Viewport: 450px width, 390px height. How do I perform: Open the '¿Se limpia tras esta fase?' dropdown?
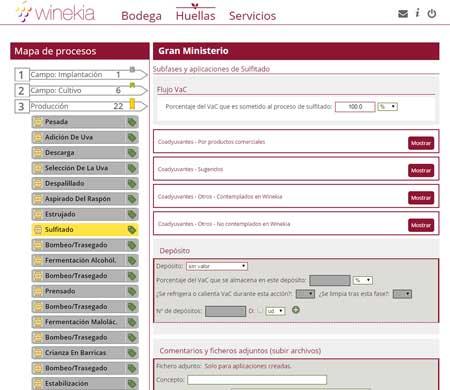point(402,294)
